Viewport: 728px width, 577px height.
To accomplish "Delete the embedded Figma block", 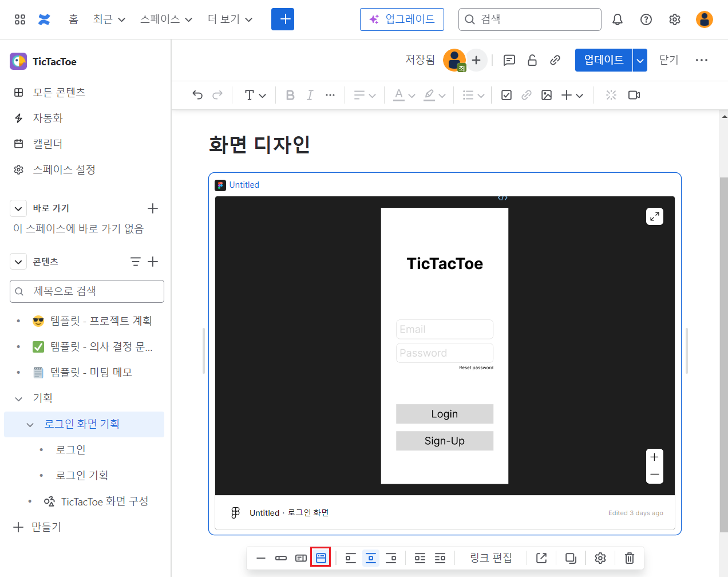I will tap(630, 558).
